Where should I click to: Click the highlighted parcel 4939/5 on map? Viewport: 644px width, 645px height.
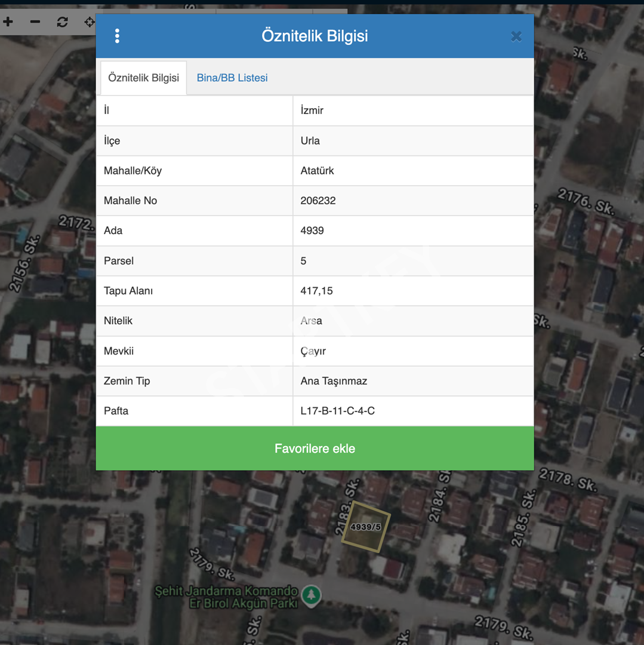365,527
